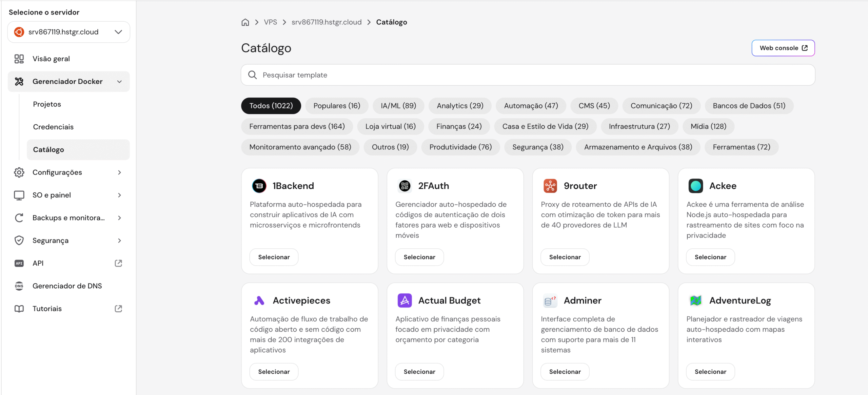Viewport: 868px width, 395px height.
Task: Select the AdventureLog template
Action: pos(710,372)
